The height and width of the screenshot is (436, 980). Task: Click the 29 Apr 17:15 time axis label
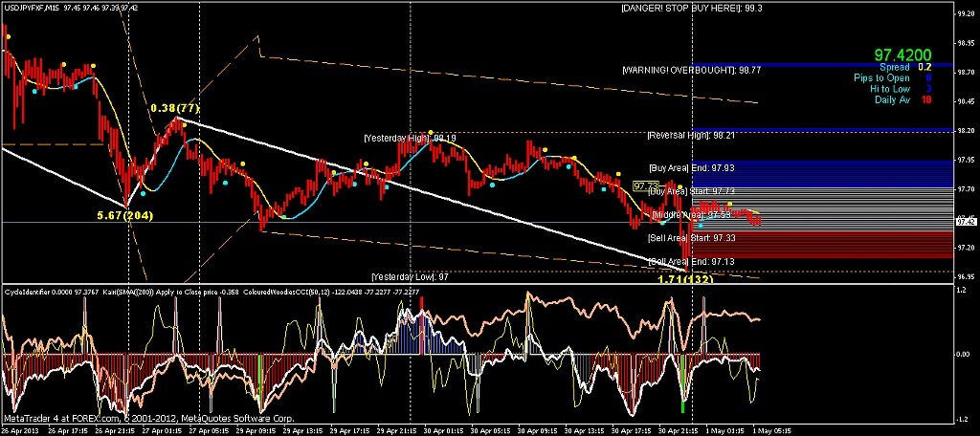tap(347, 430)
